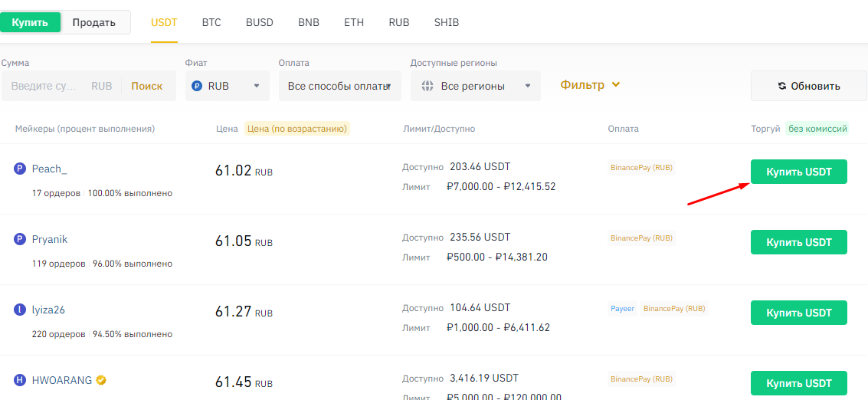The height and width of the screenshot is (400, 868).
Task: Click the Цена (по возрастанию) sort label
Action: pyautogui.click(x=297, y=129)
